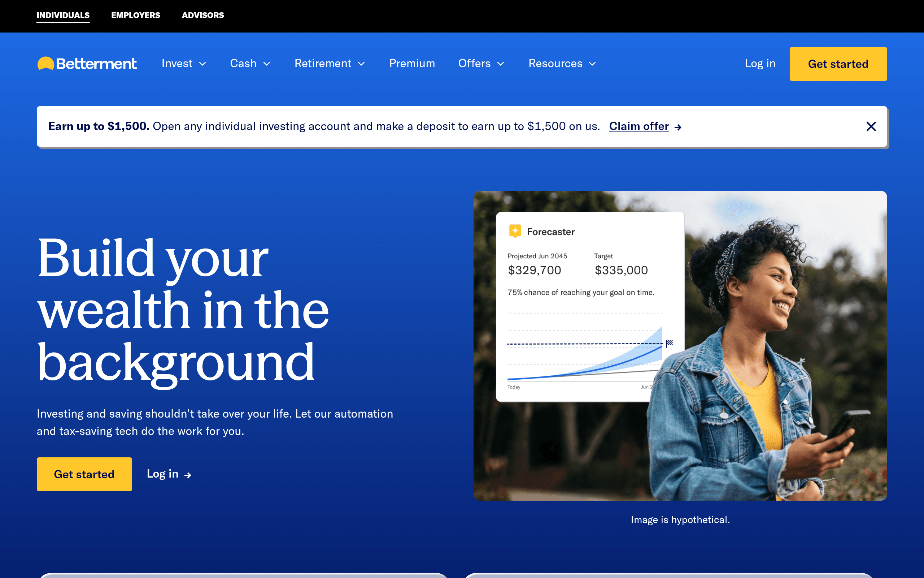Close the promo banner with X icon
The width and height of the screenshot is (924, 578).
pyautogui.click(x=871, y=126)
